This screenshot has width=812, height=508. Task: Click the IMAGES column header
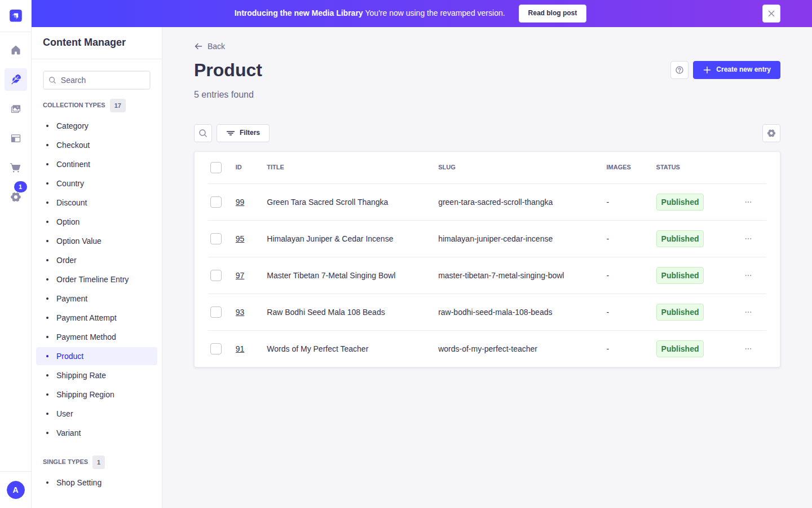[619, 167]
